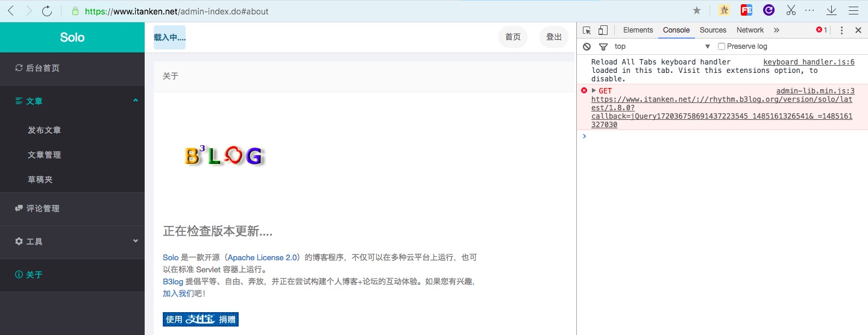Open the browser downloads arrow icon

(832, 10)
